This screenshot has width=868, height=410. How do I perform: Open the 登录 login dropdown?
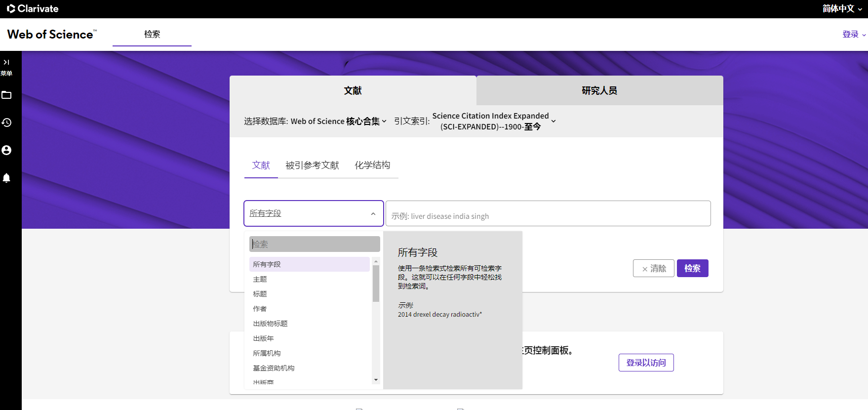point(854,34)
